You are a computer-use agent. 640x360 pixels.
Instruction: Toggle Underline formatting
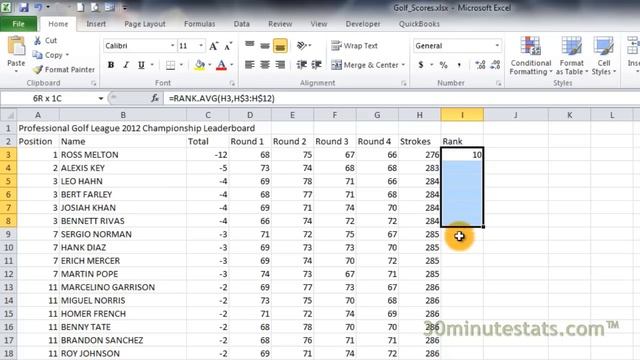[141, 65]
